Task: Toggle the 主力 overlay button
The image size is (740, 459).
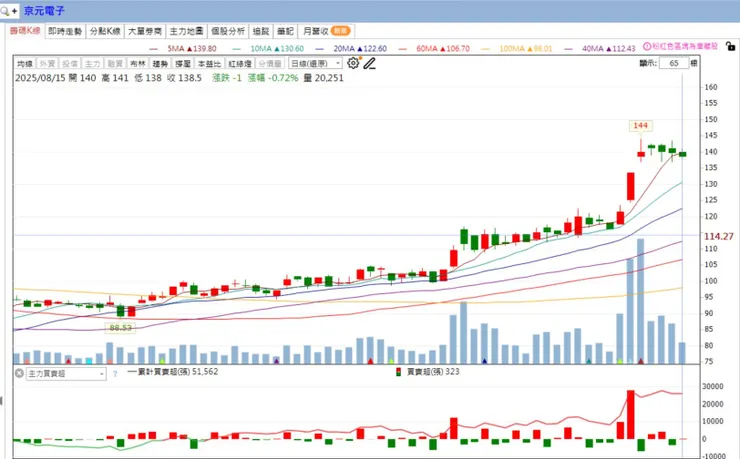Action: [92, 63]
